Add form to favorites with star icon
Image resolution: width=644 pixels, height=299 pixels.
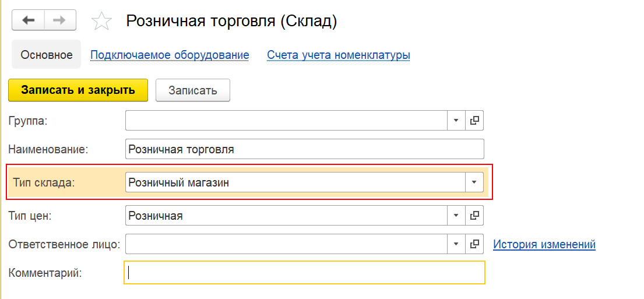click(x=101, y=22)
